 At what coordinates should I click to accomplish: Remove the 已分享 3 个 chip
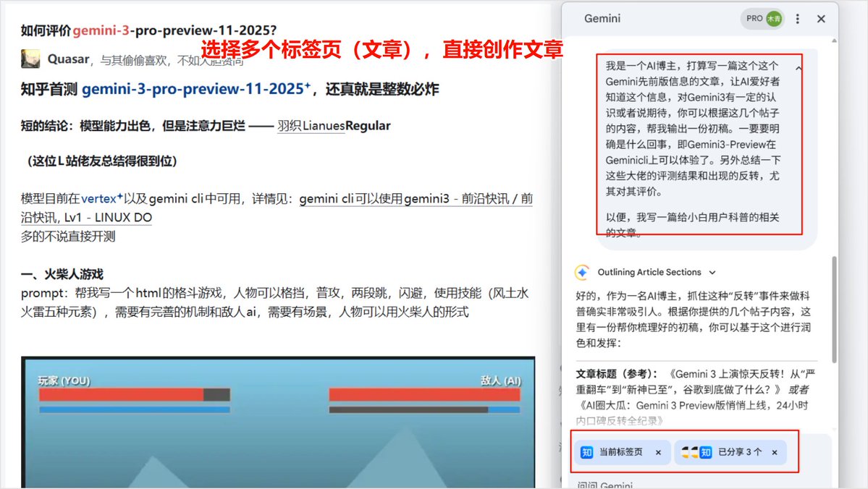click(x=775, y=453)
